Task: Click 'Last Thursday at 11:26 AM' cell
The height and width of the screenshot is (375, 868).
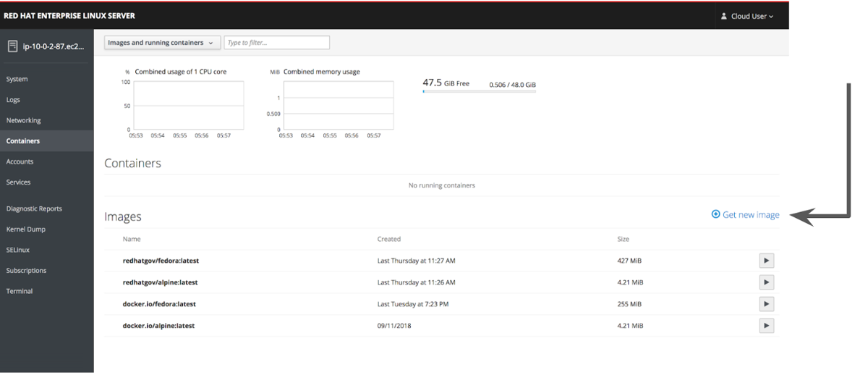Action: click(x=417, y=282)
